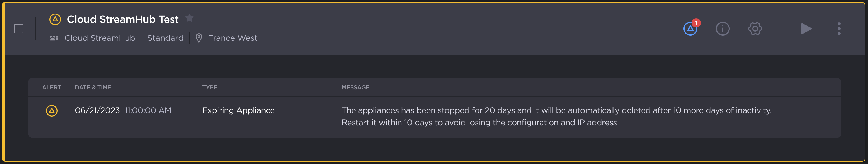Click the location pin icon
This screenshot has height=164, width=868.
(x=199, y=38)
